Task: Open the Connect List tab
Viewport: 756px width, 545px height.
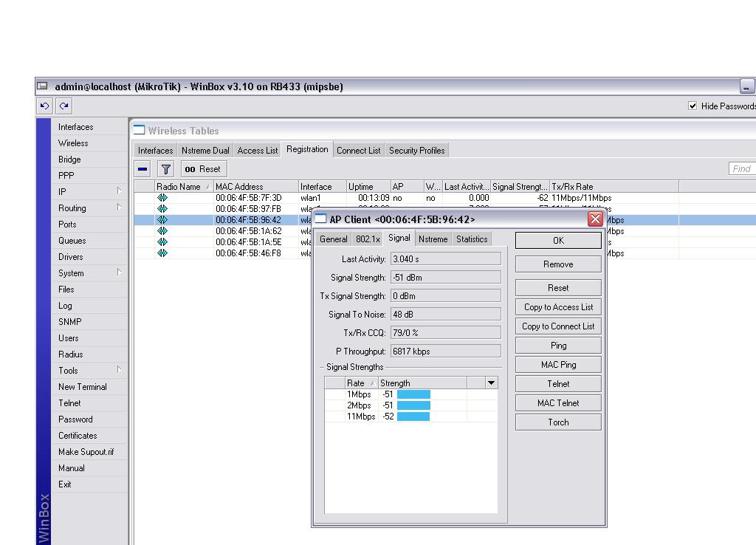Action: click(358, 151)
